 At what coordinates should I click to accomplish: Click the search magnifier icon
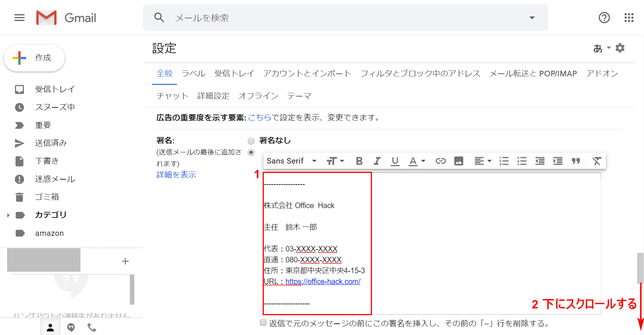159,18
